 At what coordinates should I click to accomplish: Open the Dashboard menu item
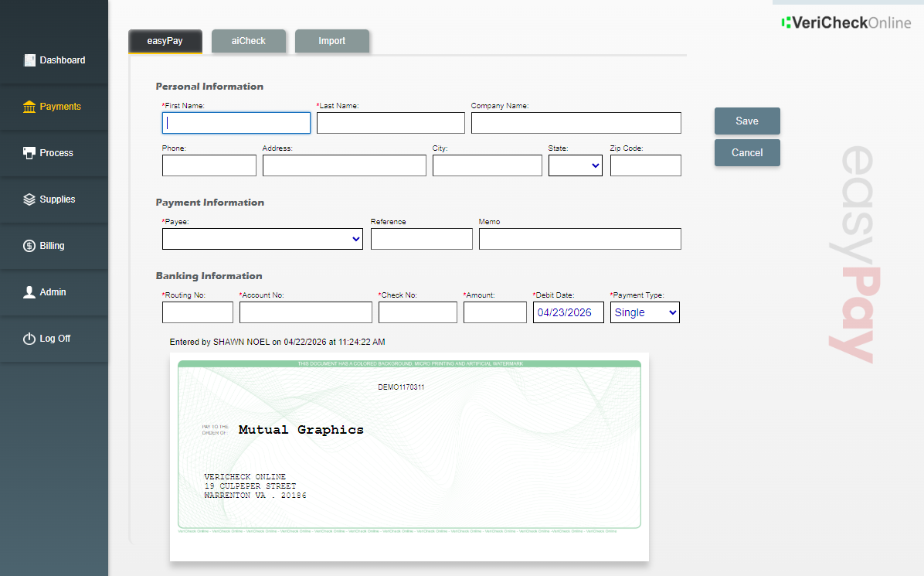[x=54, y=60]
